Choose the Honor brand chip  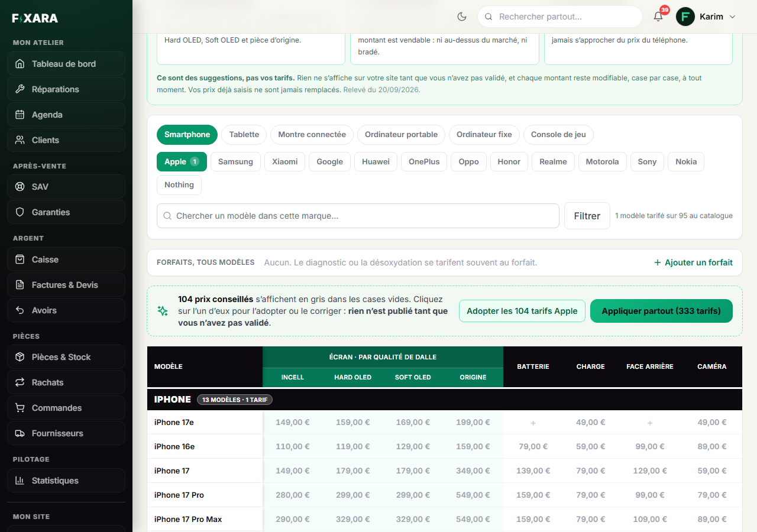[x=509, y=161]
